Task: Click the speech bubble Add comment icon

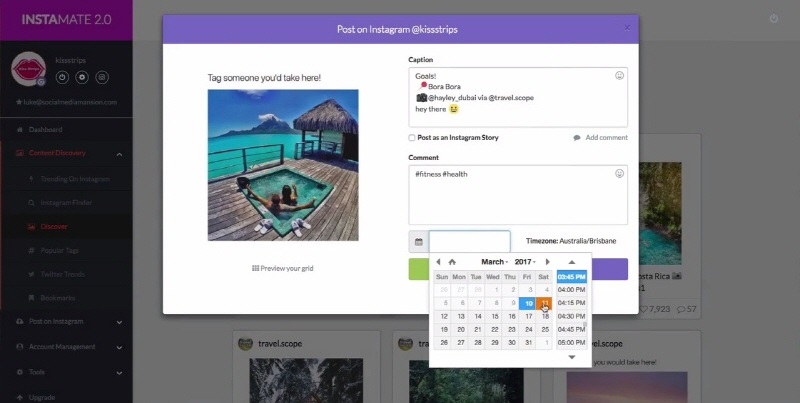Action: point(577,138)
